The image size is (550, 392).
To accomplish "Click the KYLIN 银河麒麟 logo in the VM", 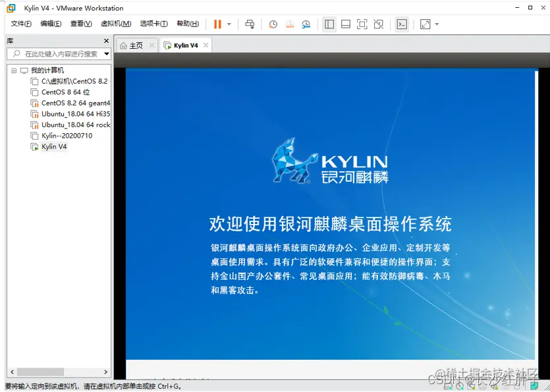I will coord(330,161).
